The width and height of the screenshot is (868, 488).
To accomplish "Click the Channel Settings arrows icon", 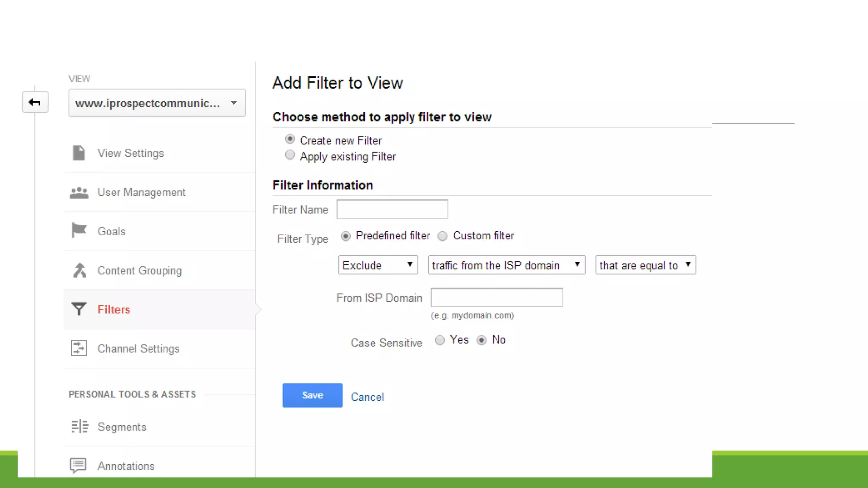I will click(x=79, y=348).
